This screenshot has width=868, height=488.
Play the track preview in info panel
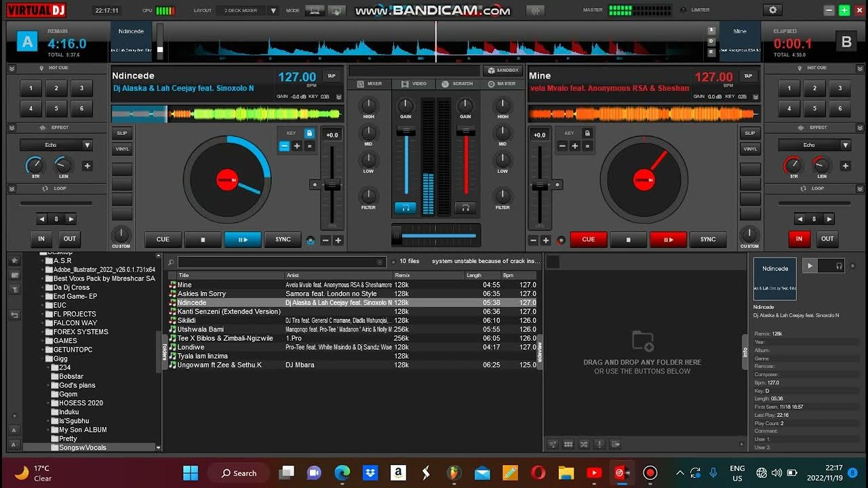coord(810,266)
